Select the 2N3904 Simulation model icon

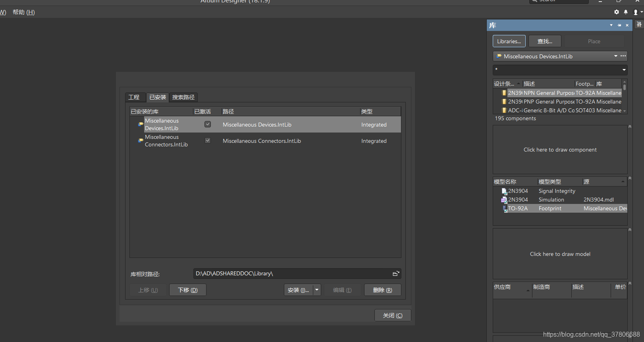[x=504, y=200]
